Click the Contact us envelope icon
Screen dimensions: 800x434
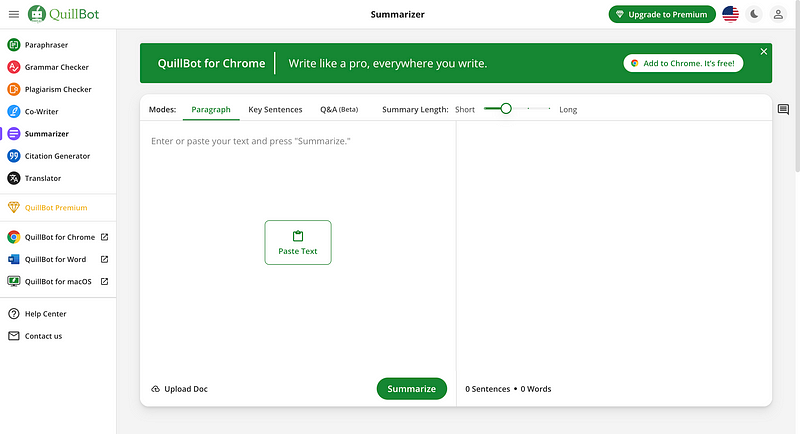[14, 336]
